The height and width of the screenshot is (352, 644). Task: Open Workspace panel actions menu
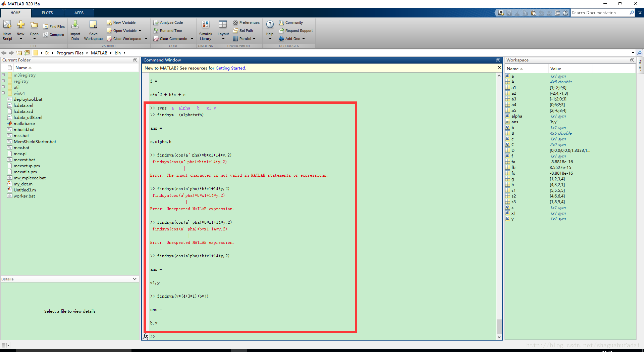click(632, 60)
